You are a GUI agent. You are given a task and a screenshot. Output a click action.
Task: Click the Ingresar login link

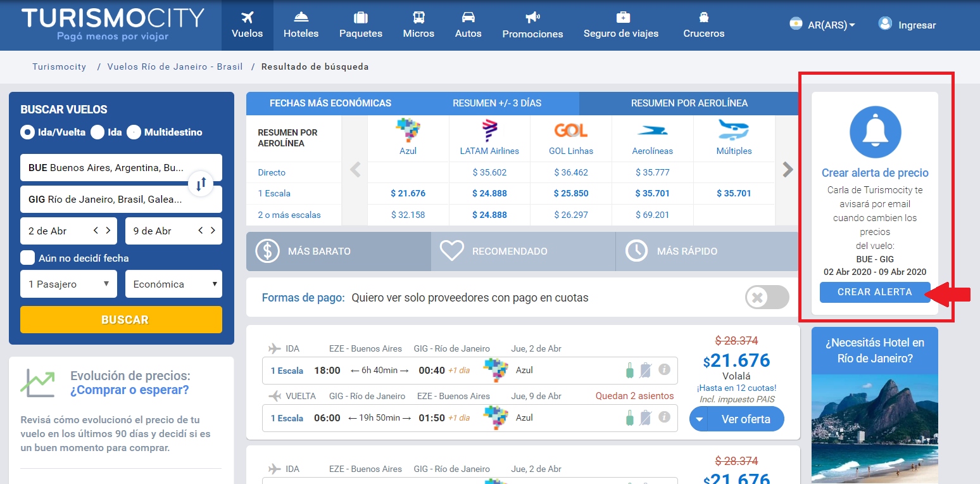coord(917,25)
